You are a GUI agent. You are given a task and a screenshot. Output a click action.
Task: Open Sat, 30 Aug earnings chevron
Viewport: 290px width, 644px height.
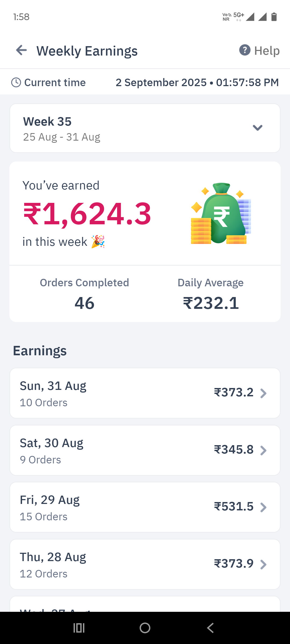coord(263,450)
